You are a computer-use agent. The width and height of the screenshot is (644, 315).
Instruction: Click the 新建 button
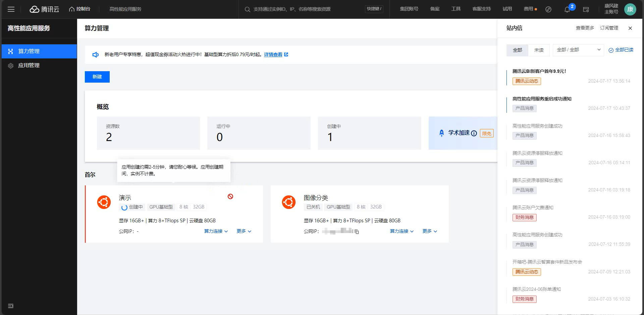[97, 77]
